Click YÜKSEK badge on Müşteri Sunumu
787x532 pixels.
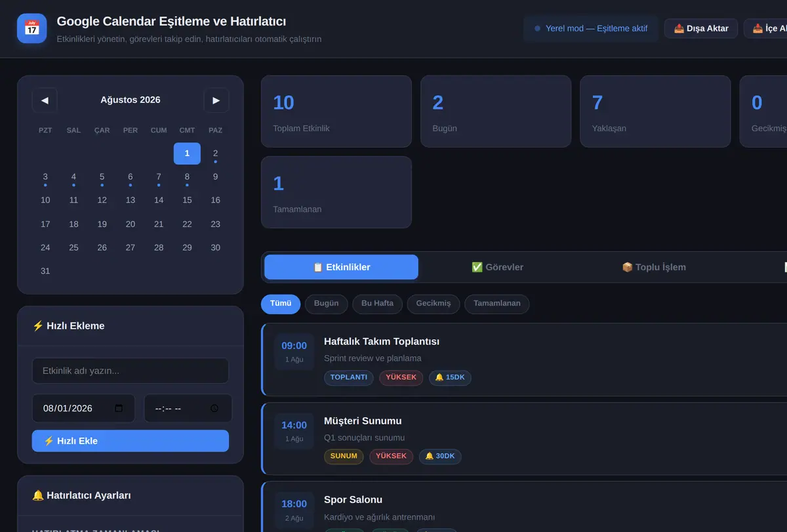(x=392, y=457)
